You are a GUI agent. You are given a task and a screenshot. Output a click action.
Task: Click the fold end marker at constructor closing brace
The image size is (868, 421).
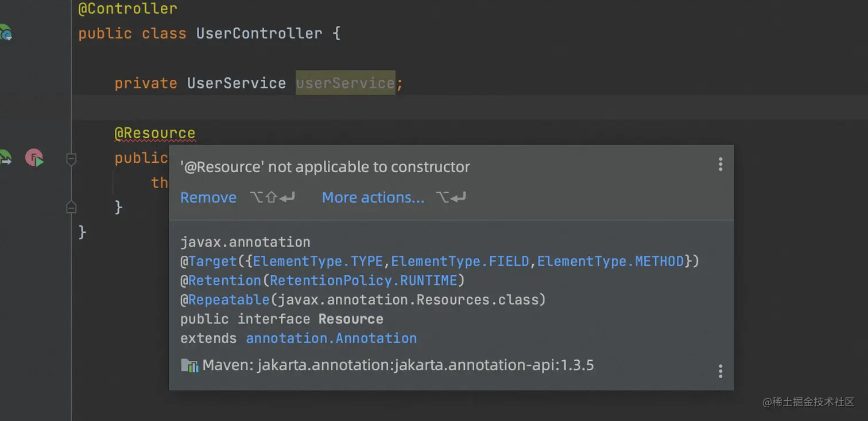tap(71, 207)
